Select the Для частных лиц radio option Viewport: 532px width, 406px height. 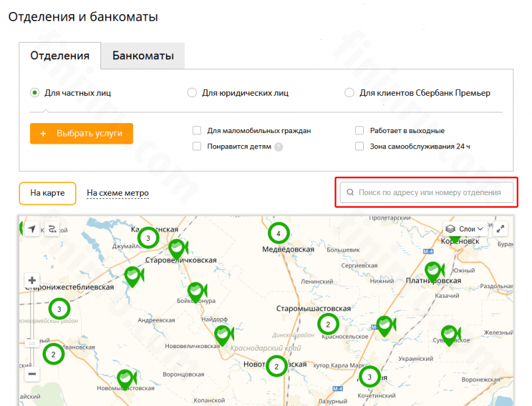tap(35, 93)
